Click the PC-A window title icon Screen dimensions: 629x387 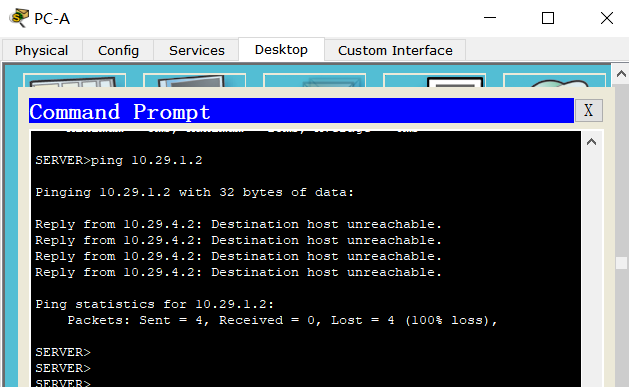coord(19,18)
